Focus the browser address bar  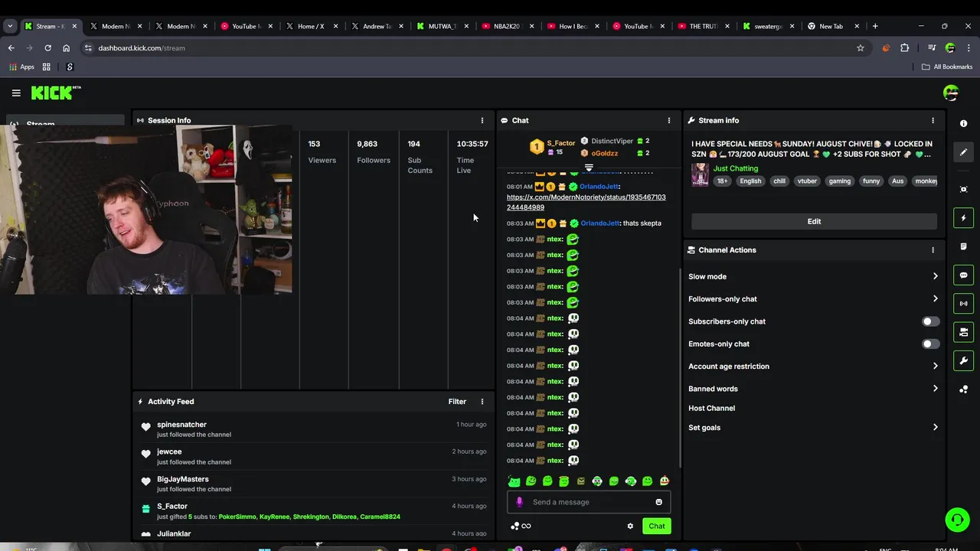475,47
